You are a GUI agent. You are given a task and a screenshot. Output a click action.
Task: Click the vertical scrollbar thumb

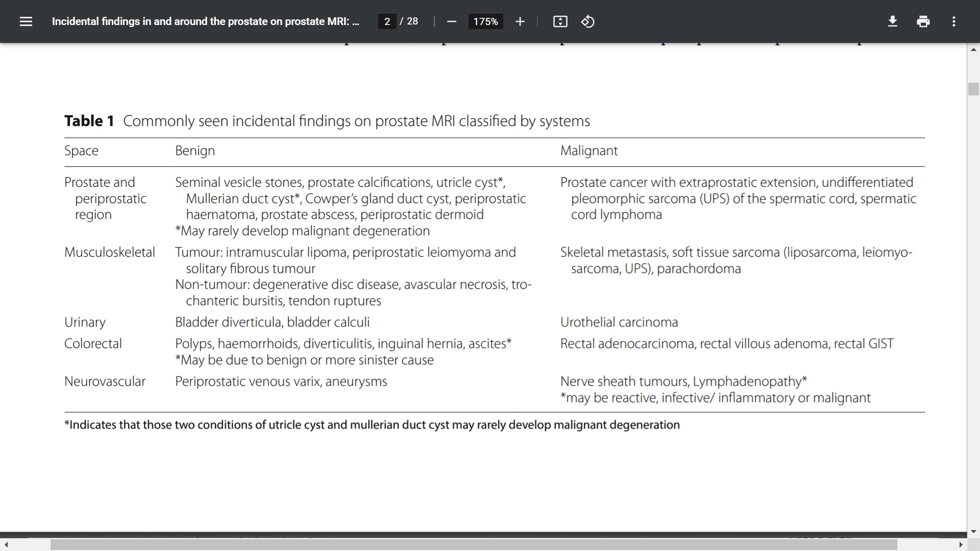pyautogui.click(x=973, y=89)
